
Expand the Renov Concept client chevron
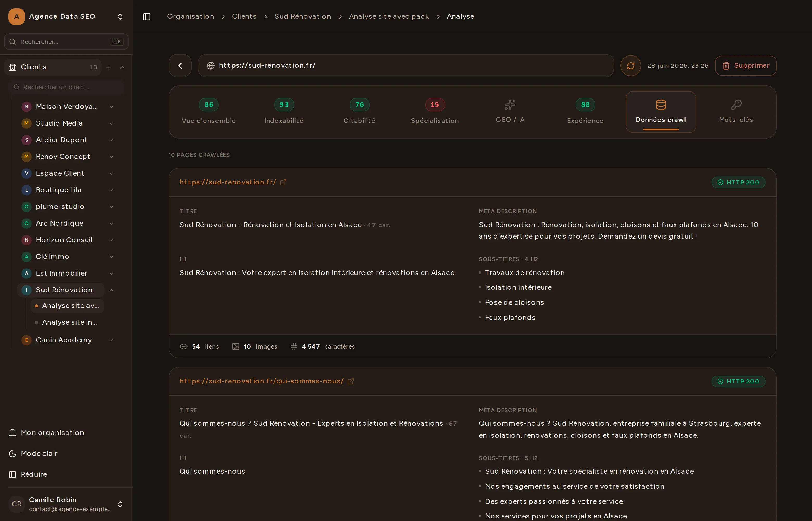click(111, 157)
